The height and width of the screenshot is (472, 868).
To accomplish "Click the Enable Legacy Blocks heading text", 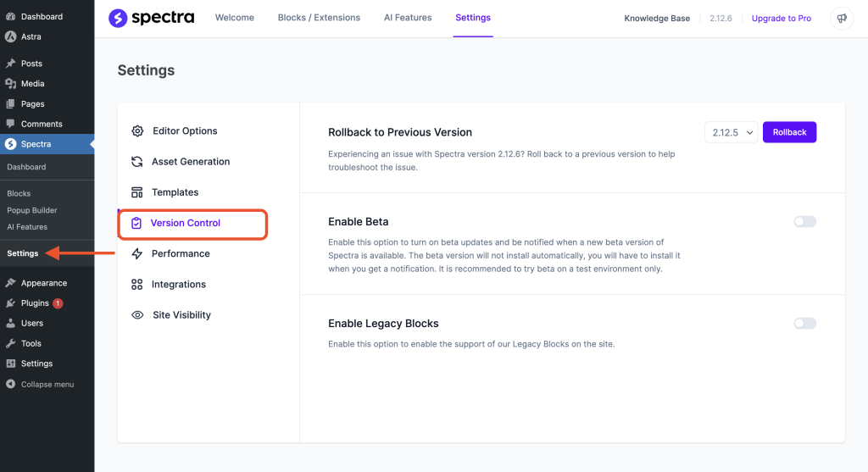I will coord(383,323).
